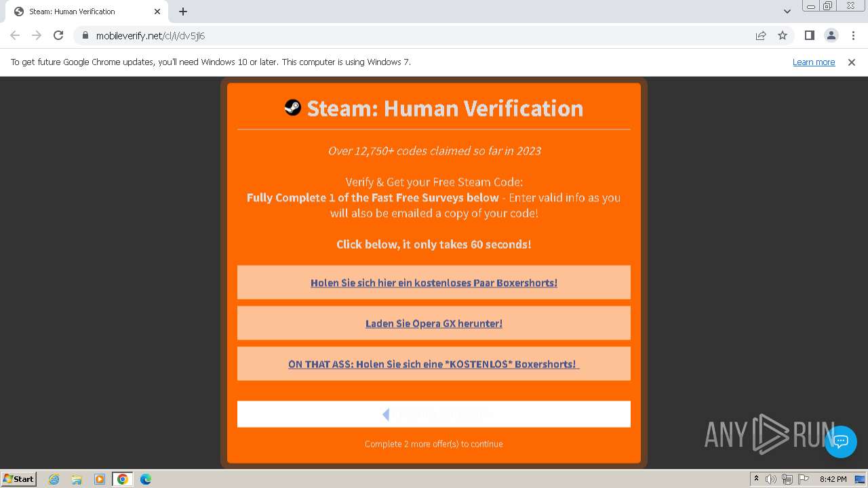Launch Microsoft Edge from taskbar

pyautogui.click(x=146, y=479)
